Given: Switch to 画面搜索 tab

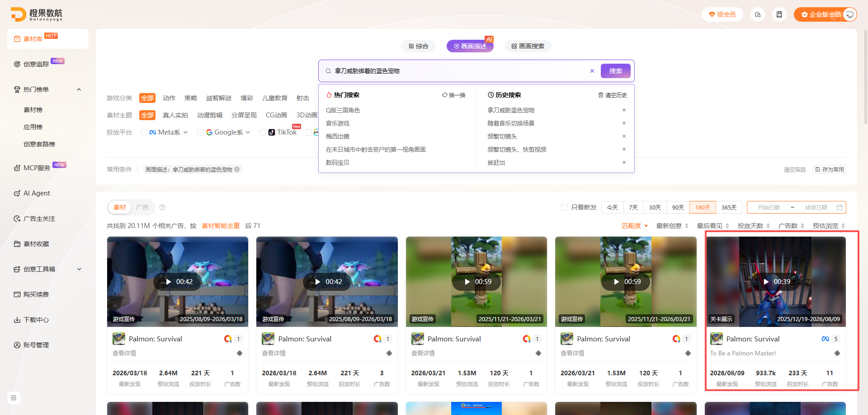Looking at the screenshot, I should 528,46.
